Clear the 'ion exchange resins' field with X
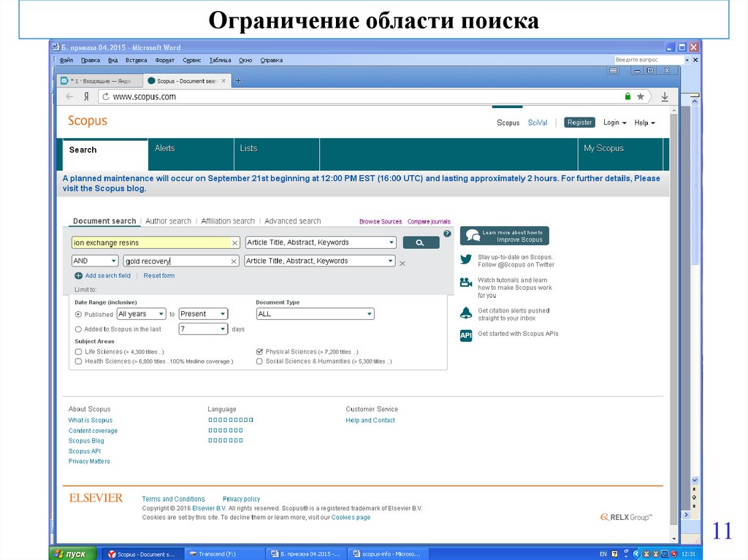 pyautogui.click(x=234, y=242)
